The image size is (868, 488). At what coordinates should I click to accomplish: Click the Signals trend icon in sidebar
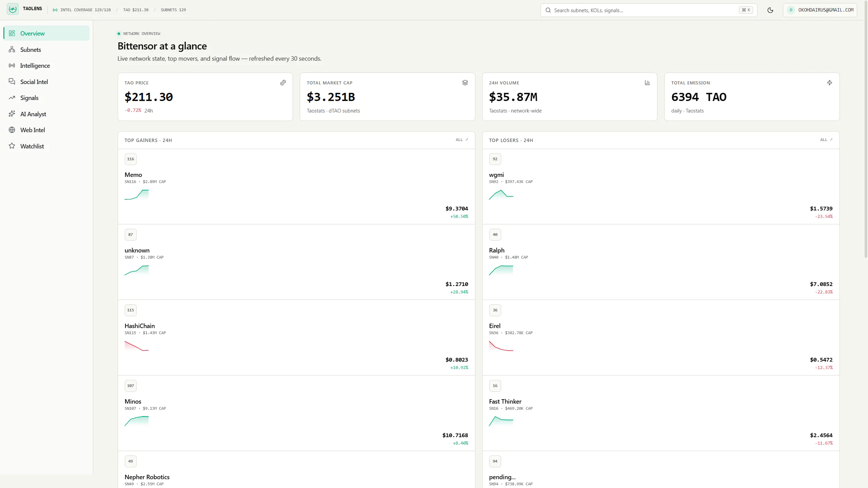pyautogui.click(x=12, y=98)
